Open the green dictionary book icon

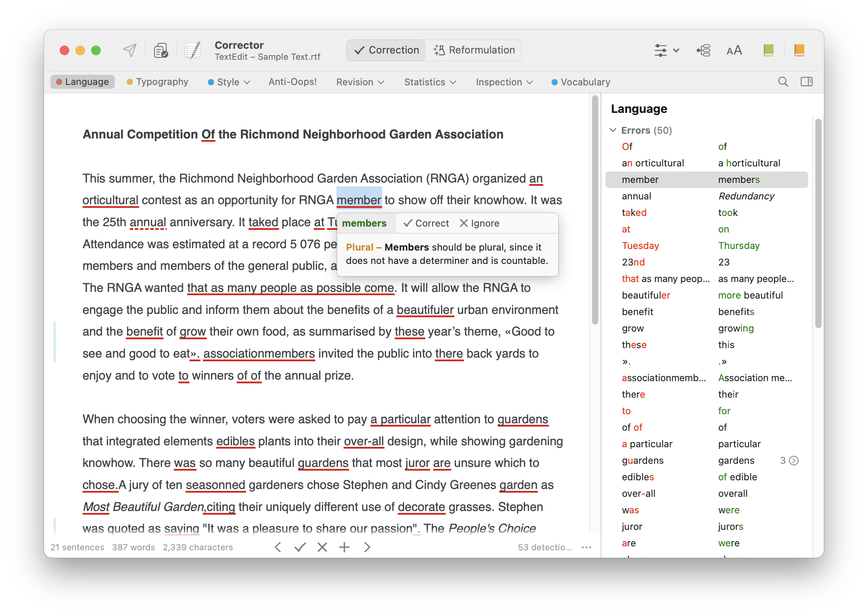769,50
